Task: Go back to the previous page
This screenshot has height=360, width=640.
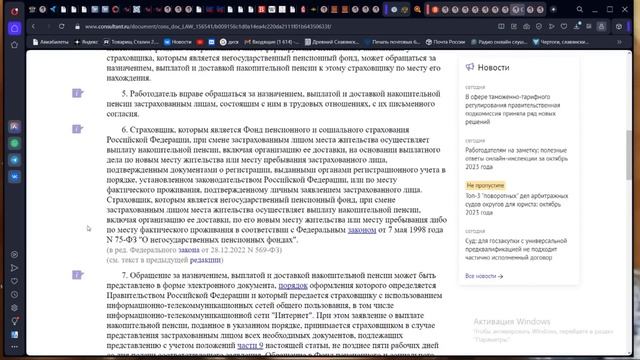Action: pyautogui.click(x=33, y=27)
